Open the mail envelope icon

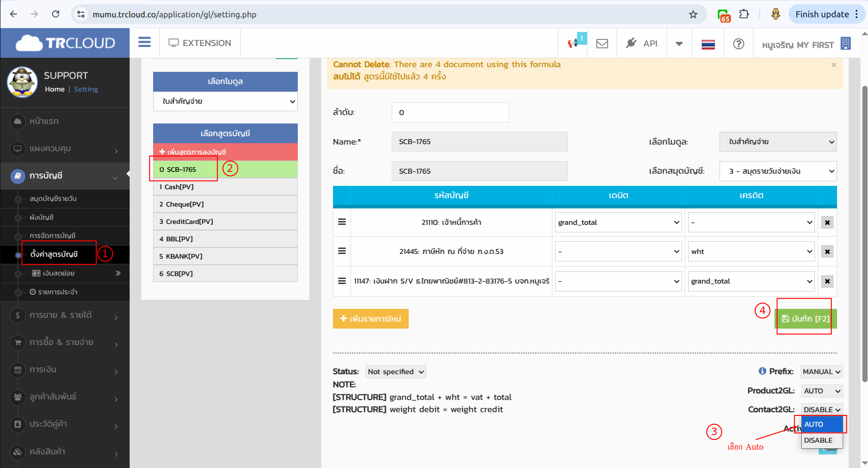pyautogui.click(x=602, y=44)
